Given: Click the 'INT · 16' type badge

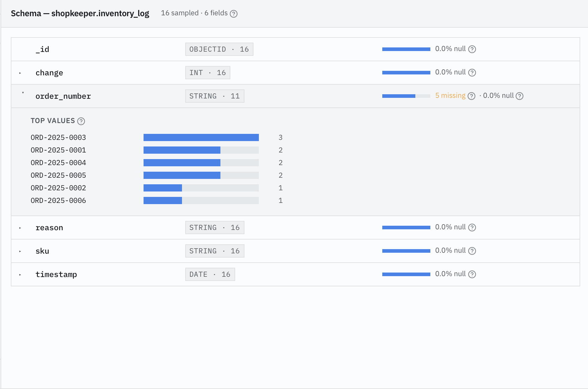Looking at the screenshot, I should [x=208, y=73].
